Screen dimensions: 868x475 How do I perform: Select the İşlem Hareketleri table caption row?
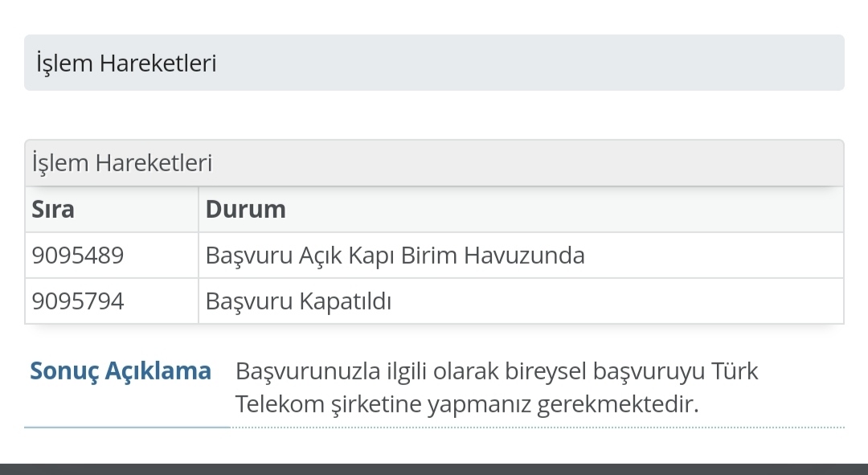(x=434, y=163)
